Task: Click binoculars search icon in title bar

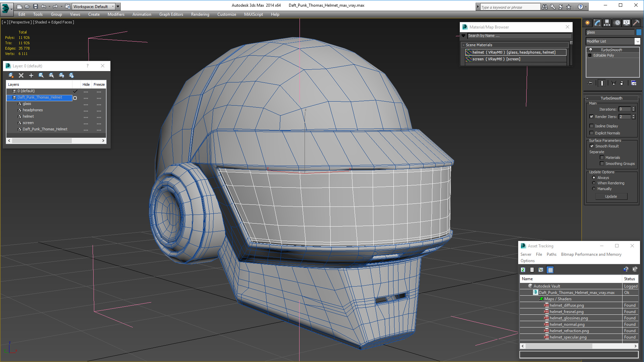Action: (x=545, y=7)
